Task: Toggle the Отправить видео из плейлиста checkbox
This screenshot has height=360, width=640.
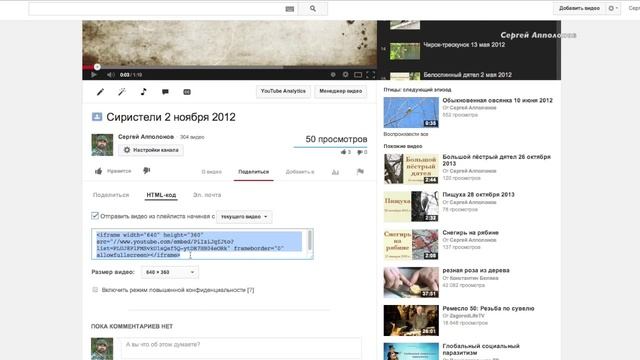Action: (95, 216)
